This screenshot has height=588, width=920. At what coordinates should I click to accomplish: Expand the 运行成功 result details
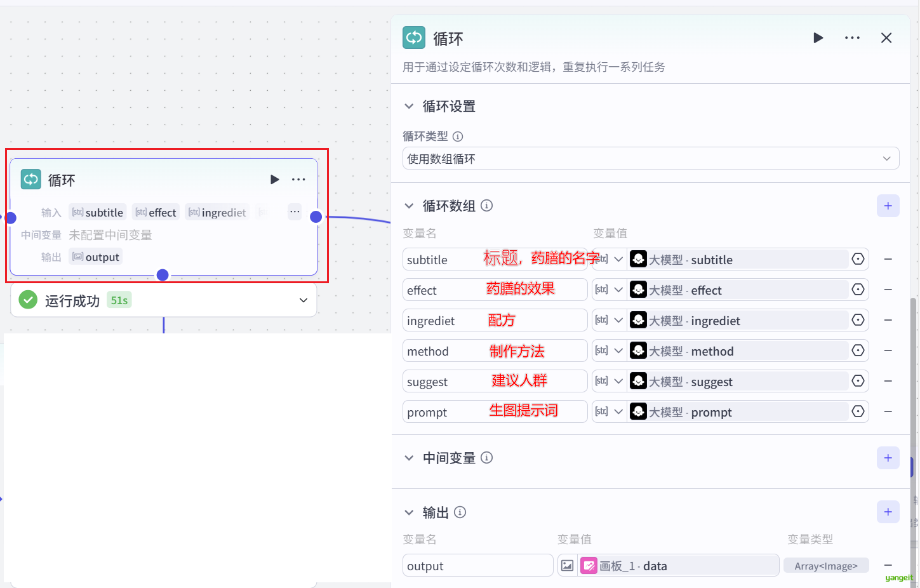[x=303, y=300]
